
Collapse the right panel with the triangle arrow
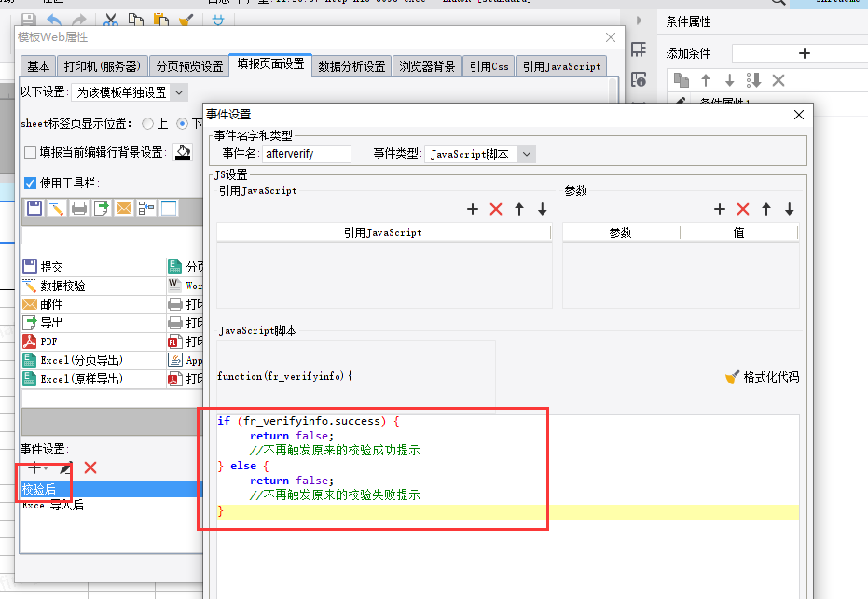[639, 21]
